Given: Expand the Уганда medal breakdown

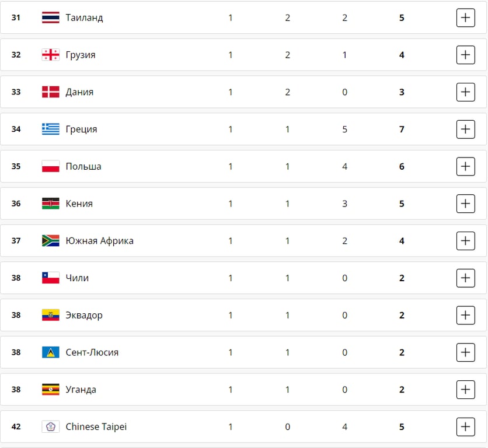Looking at the screenshot, I should point(465,390).
